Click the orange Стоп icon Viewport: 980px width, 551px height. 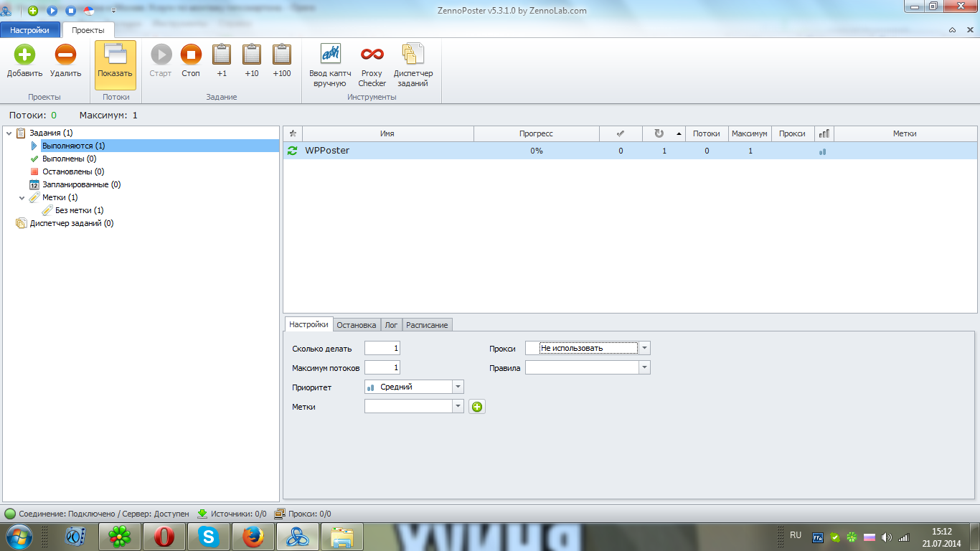coord(191,55)
